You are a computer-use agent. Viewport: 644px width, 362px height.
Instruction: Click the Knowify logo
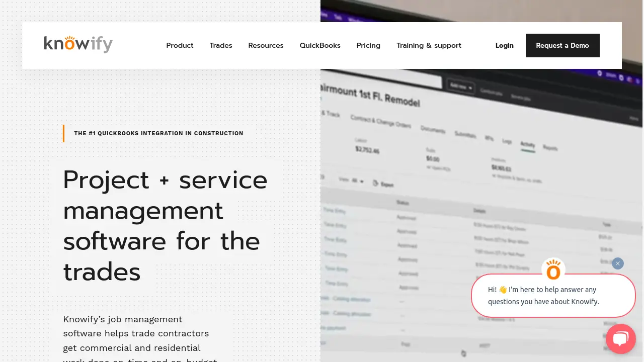78,45
